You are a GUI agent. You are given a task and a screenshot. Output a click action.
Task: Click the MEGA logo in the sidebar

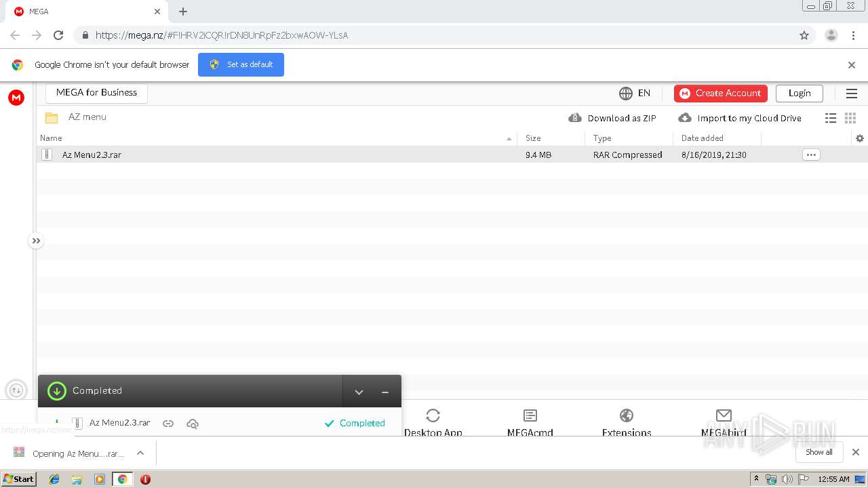click(16, 98)
